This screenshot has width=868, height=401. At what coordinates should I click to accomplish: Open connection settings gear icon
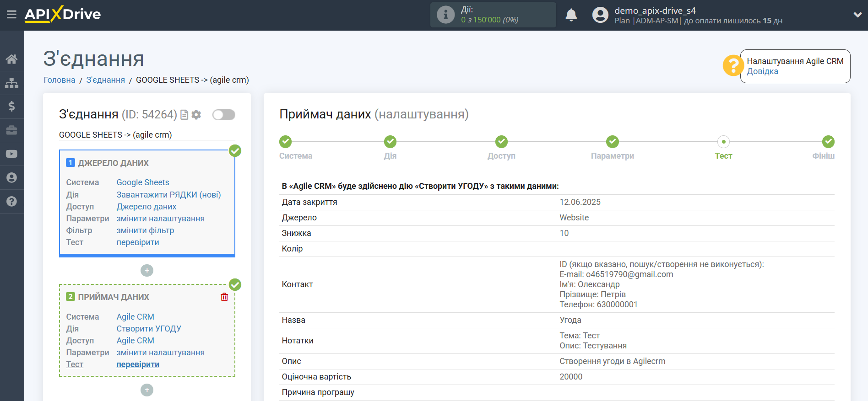tap(196, 115)
